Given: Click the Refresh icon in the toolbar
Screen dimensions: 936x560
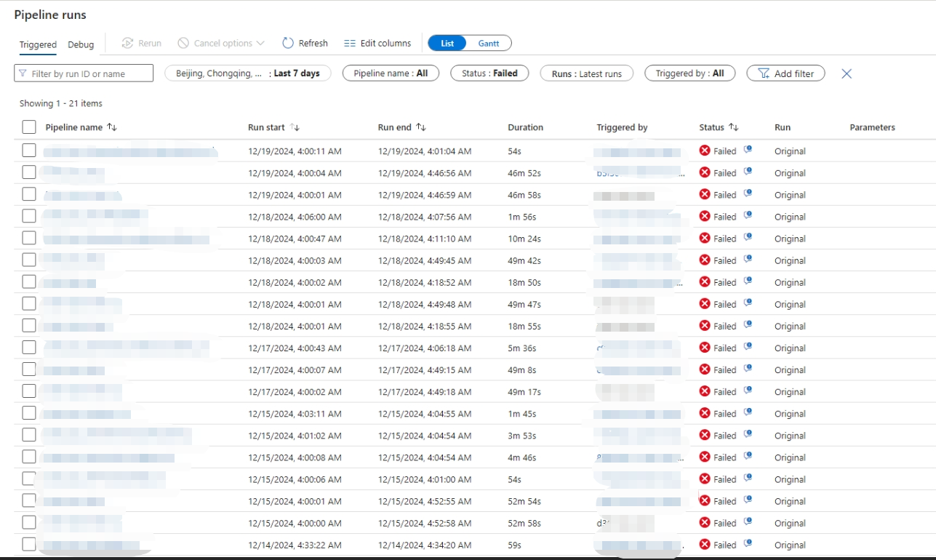Looking at the screenshot, I should click(x=288, y=43).
